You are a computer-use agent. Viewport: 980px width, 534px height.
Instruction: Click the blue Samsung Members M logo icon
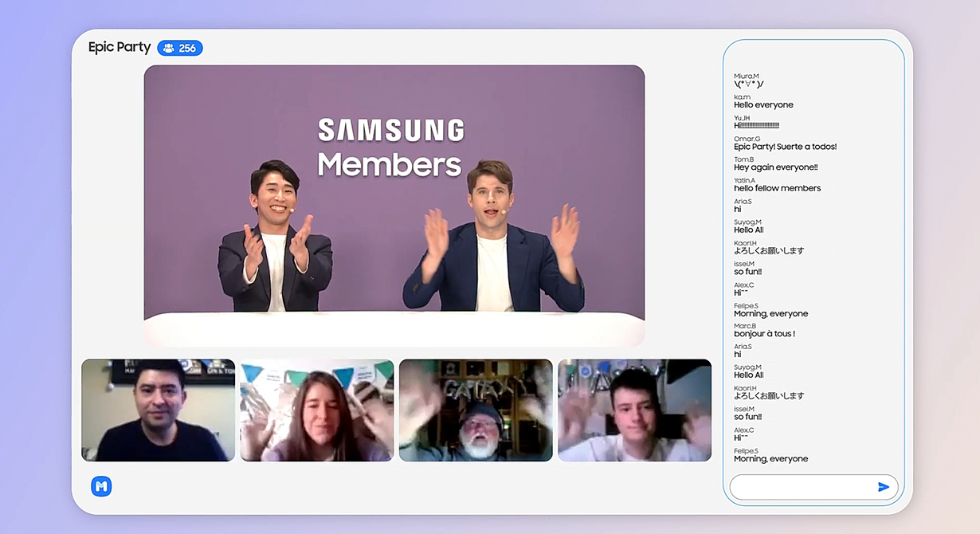[x=101, y=486]
